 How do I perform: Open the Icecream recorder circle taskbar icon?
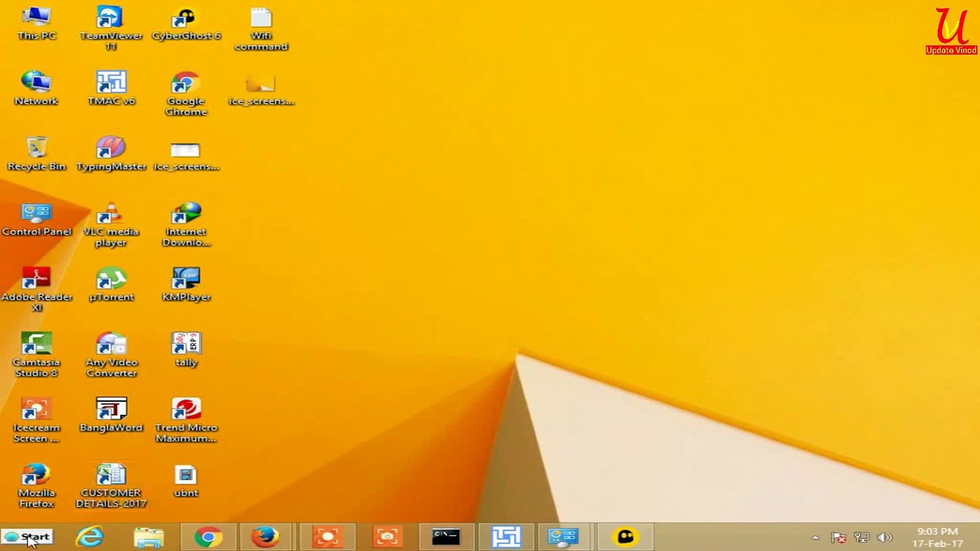(x=327, y=537)
